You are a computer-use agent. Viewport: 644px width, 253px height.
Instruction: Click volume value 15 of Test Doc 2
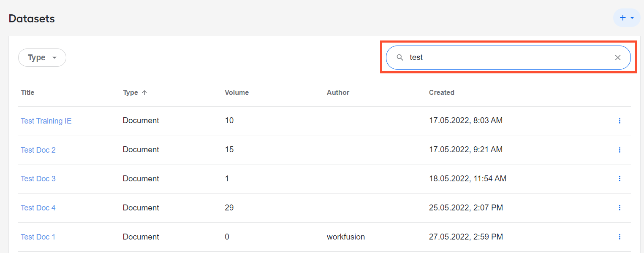tap(229, 150)
